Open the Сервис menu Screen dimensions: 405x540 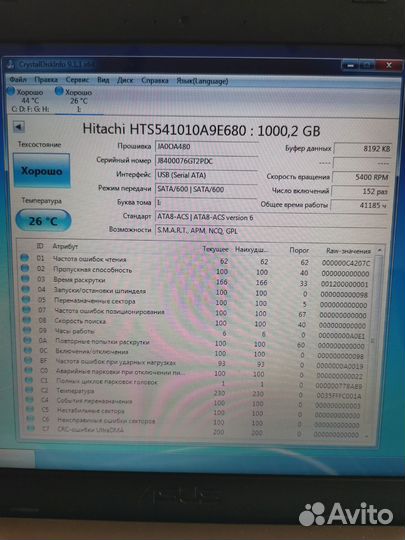pos(77,80)
